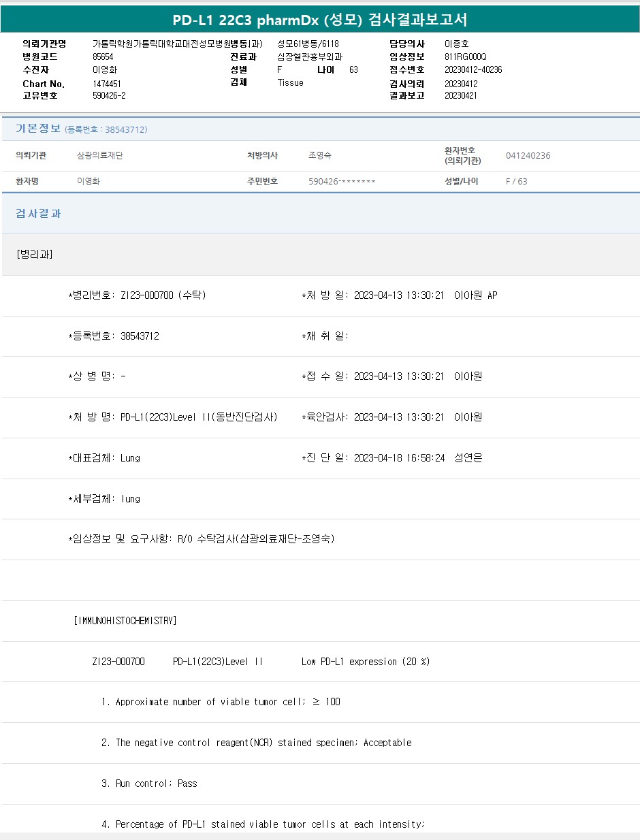Click the 처방명 PD-L1(22C3)Level II (동반진단검사) text
Screen dimensions: 640x840
coord(199,417)
